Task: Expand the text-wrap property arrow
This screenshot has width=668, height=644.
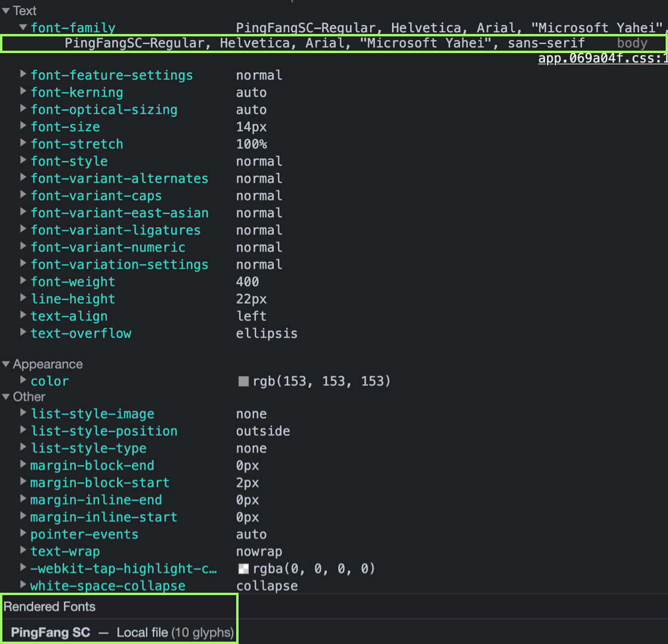Action: [x=23, y=550]
